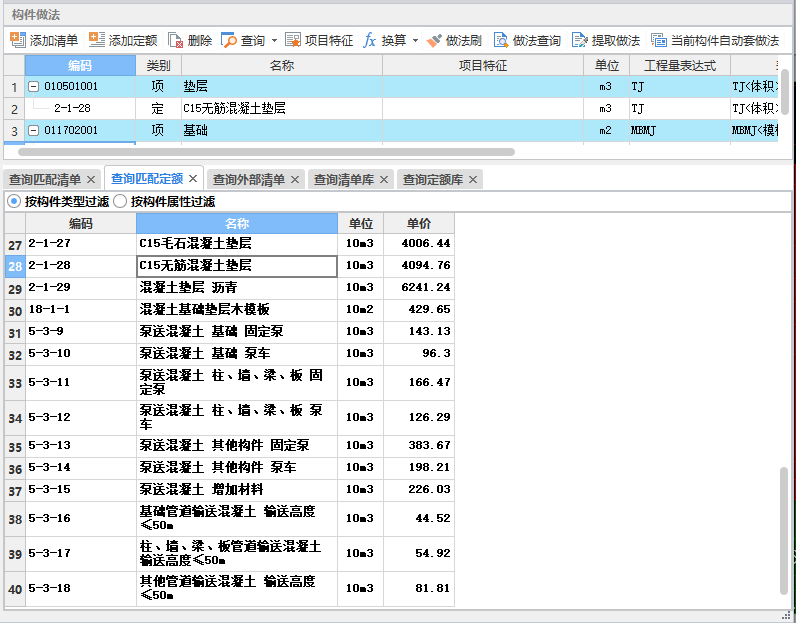Select 泵送混凝土 基础 泵车 row
The width and height of the screenshot is (796, 623).
click(x=229, y=354)
